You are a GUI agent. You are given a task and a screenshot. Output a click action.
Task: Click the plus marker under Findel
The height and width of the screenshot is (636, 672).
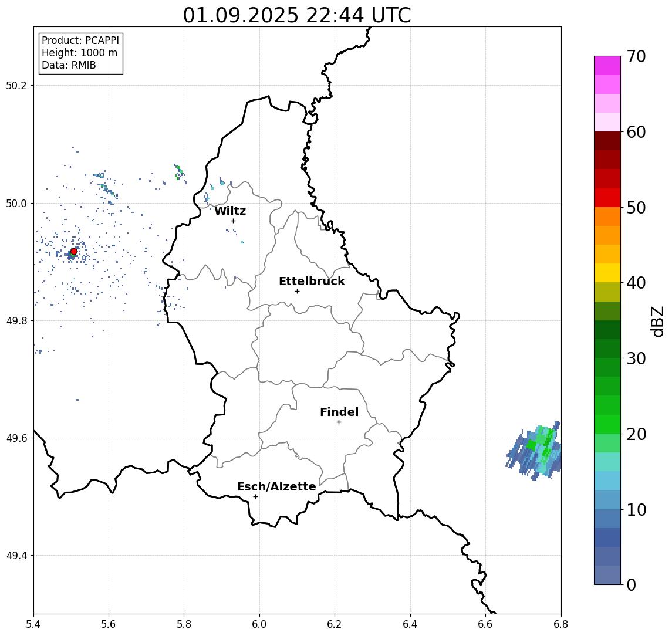click(339, 422)
